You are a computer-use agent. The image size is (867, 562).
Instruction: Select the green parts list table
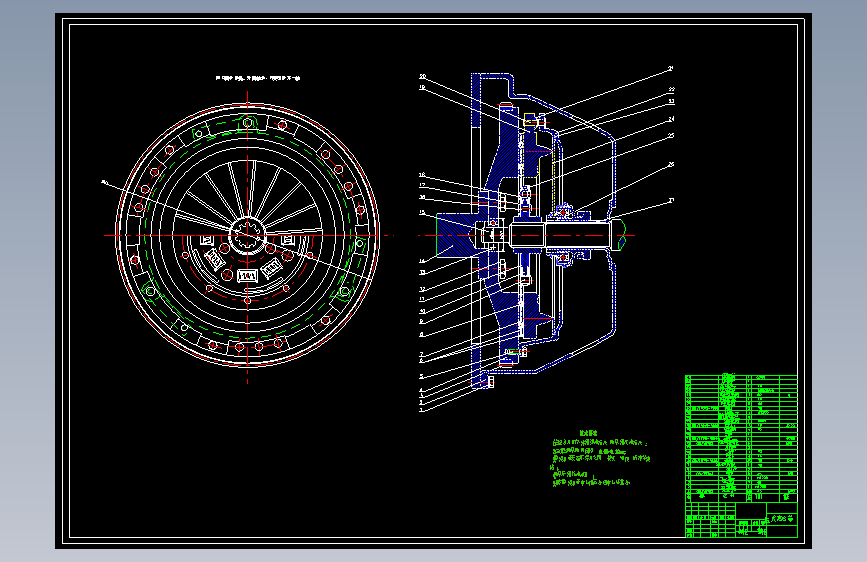click(741, 438)
